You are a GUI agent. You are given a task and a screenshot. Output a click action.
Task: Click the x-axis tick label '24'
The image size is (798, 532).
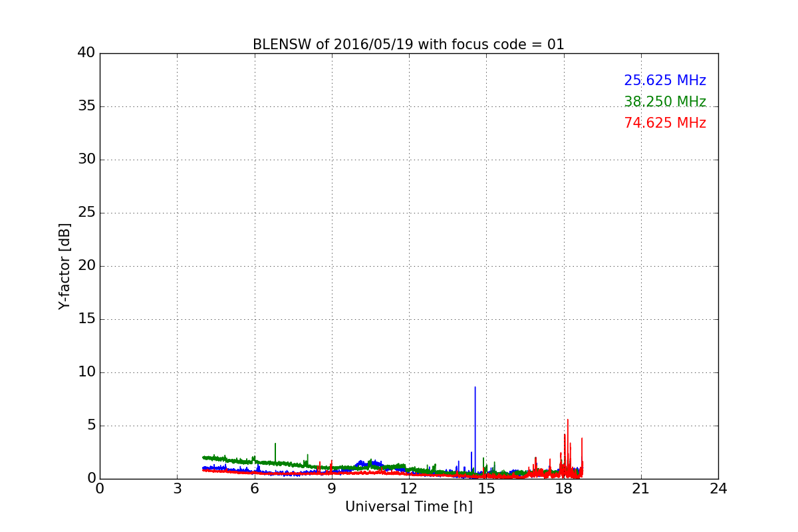(x=718, y=489)
